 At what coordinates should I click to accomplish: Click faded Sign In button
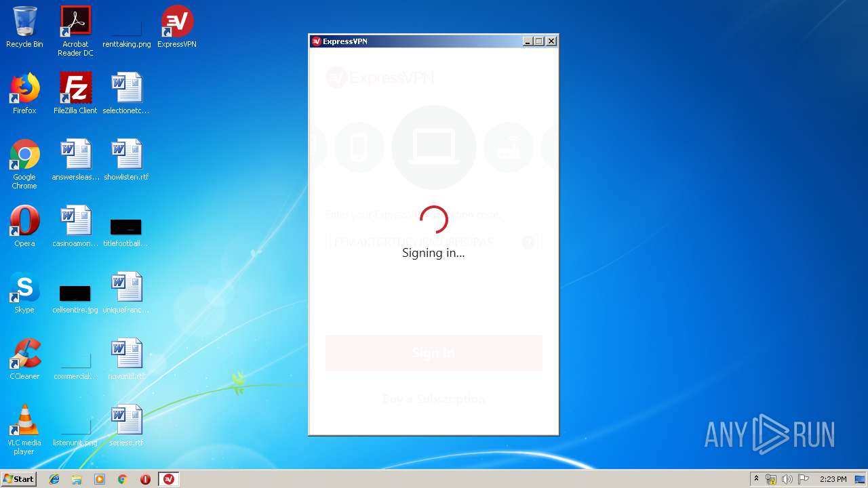[x=434, y=352]
